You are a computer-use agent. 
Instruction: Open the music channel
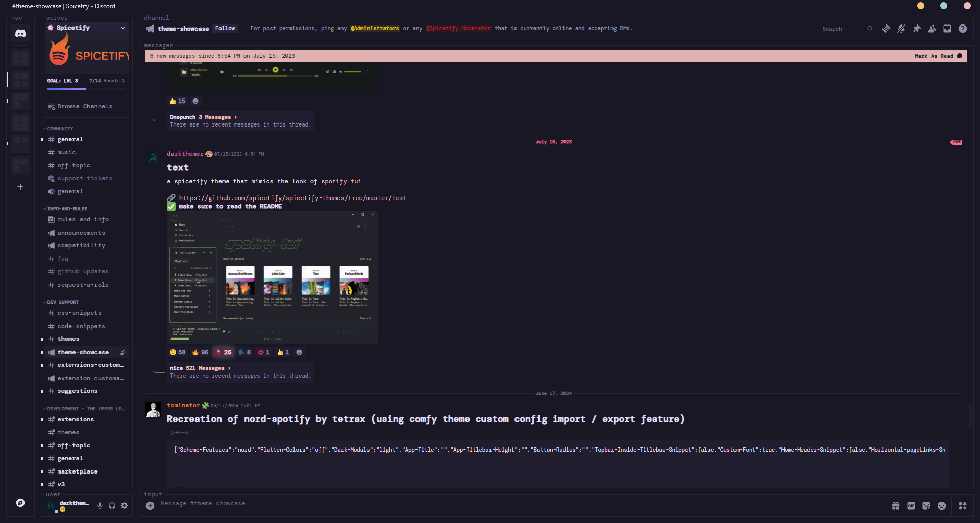click(x=86, y=153)
